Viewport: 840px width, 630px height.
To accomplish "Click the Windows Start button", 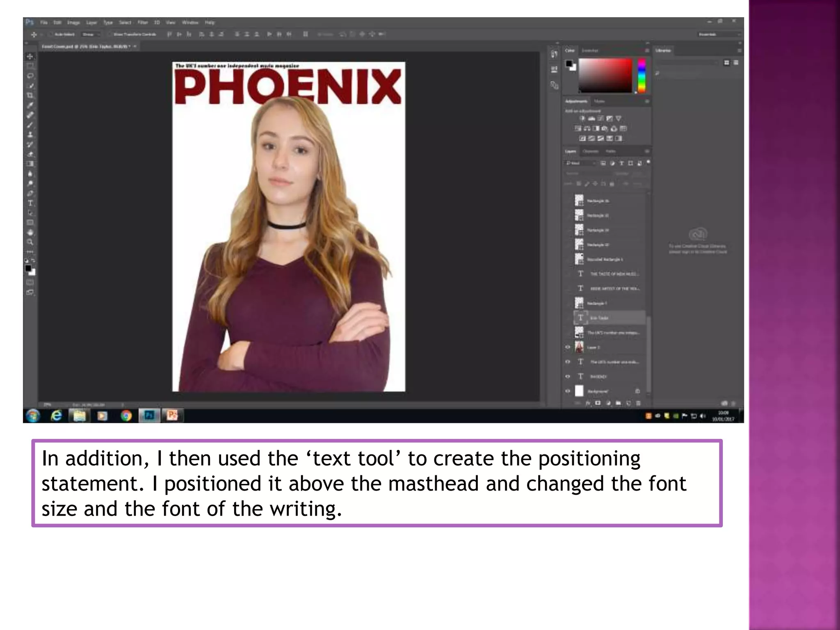I will click(33, 416).
